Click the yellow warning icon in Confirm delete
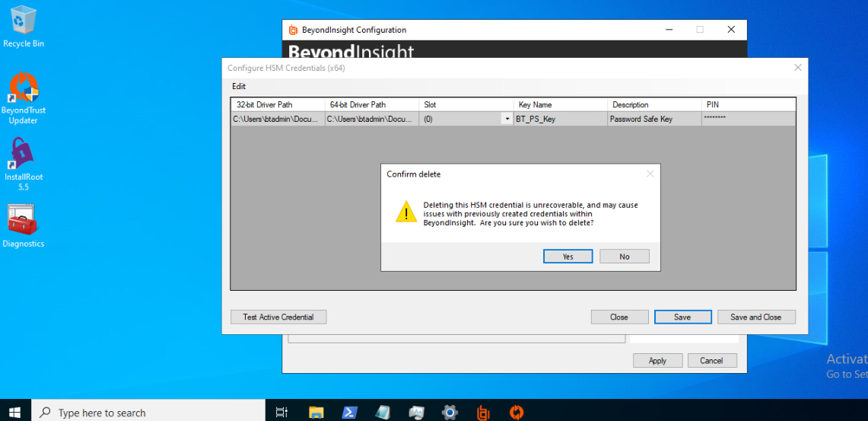 tap(405, 212)
